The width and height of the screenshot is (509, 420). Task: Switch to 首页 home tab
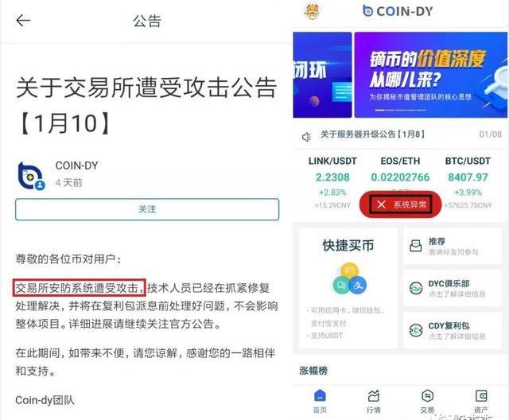tap(320, 401)
